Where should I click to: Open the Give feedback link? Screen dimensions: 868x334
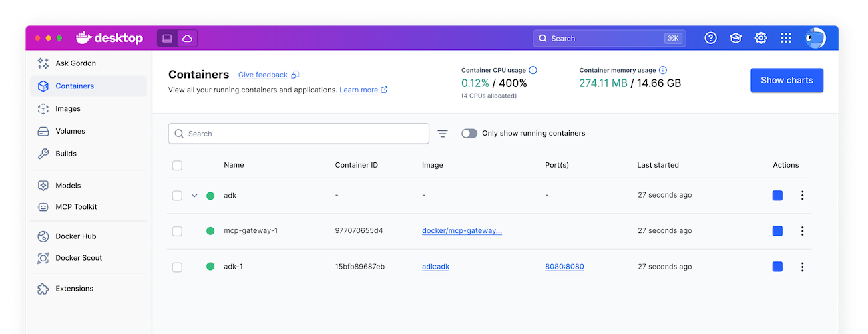[263, 75]
